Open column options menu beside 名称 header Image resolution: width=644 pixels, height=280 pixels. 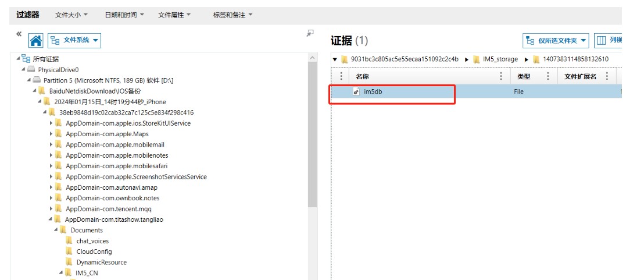(501, 76)
